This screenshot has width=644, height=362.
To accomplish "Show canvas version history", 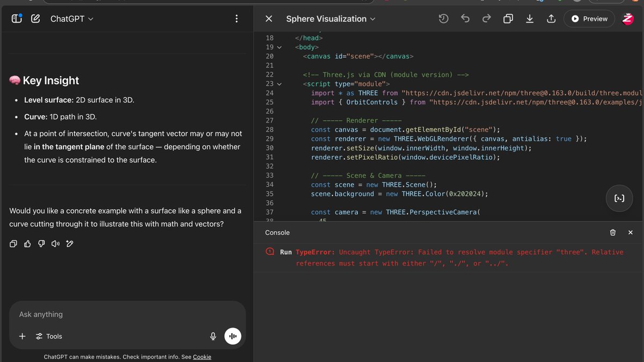I will 443,19.
